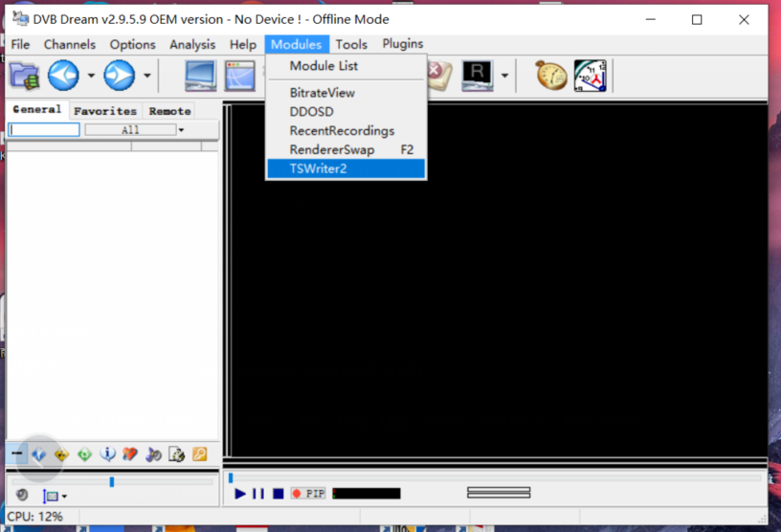This screenshot has height=532, width=781.
Task: Click the gold stopwatch timer icon
Action: 551,76
